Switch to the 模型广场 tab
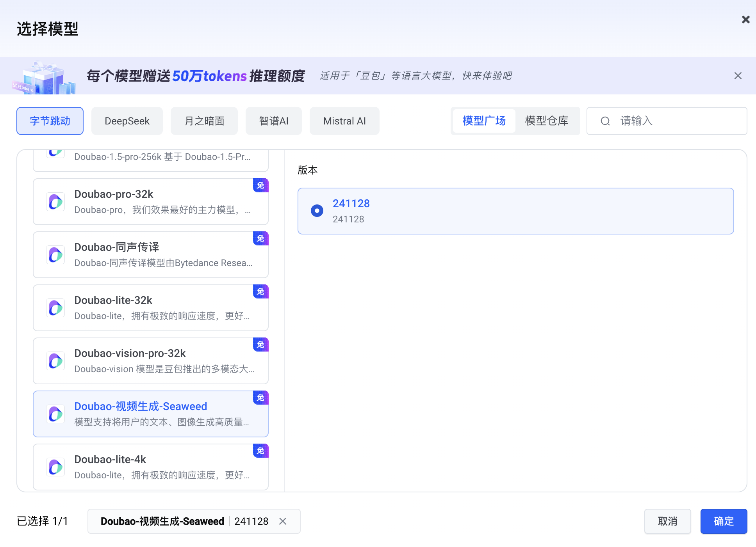Image resolution: width=756 pixels, height=547 pixels. pos(484,121)
